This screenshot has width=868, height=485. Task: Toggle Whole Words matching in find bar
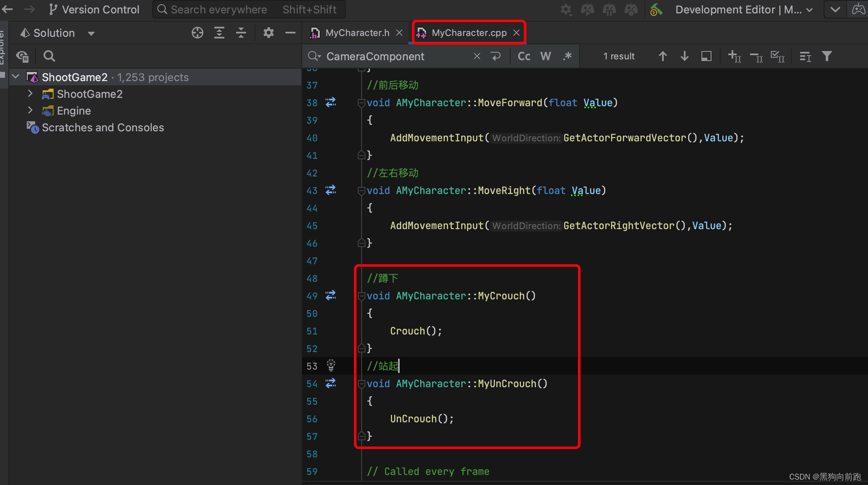(546, 56)
